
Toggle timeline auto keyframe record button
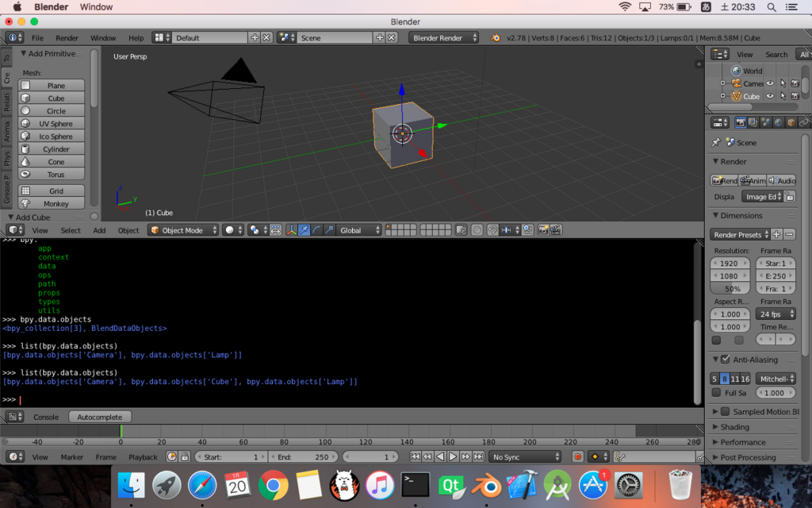578,456
